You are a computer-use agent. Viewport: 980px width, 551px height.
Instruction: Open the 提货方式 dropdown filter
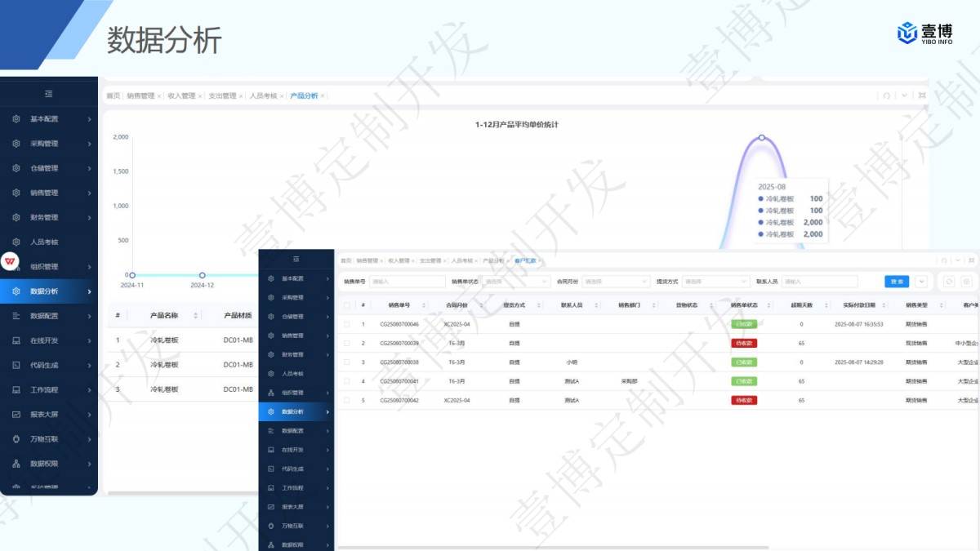click(x=715, y=282)
